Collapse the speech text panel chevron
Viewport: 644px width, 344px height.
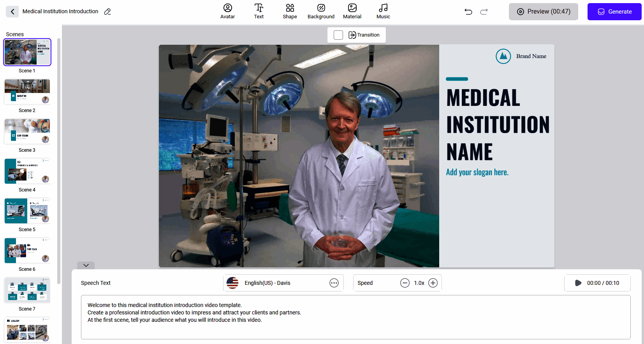click(86, 265)
